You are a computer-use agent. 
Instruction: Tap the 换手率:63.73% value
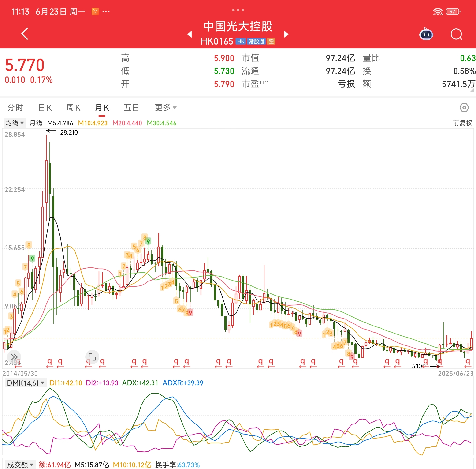pyautogui.click(x=177, y=465)
